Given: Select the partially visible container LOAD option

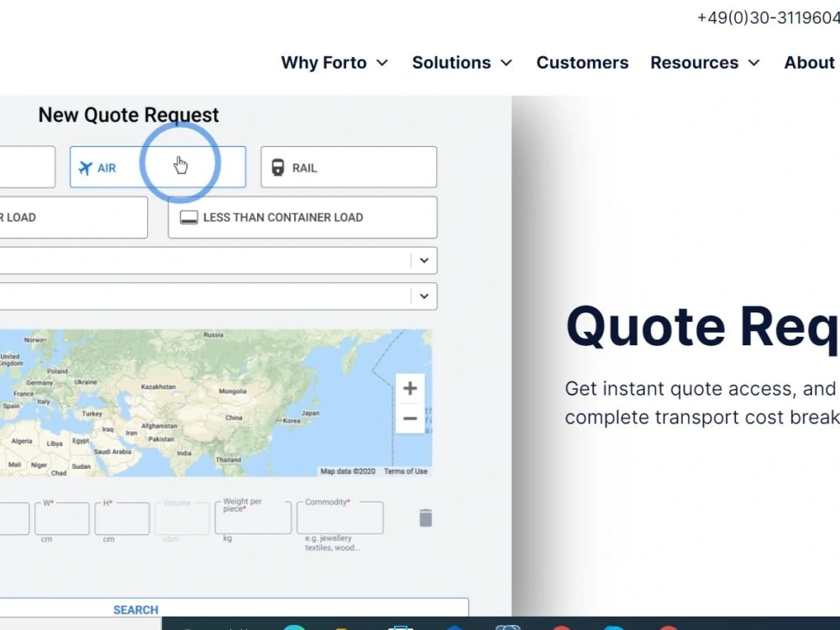Looking at the screenshot, I should coord(73,218).
